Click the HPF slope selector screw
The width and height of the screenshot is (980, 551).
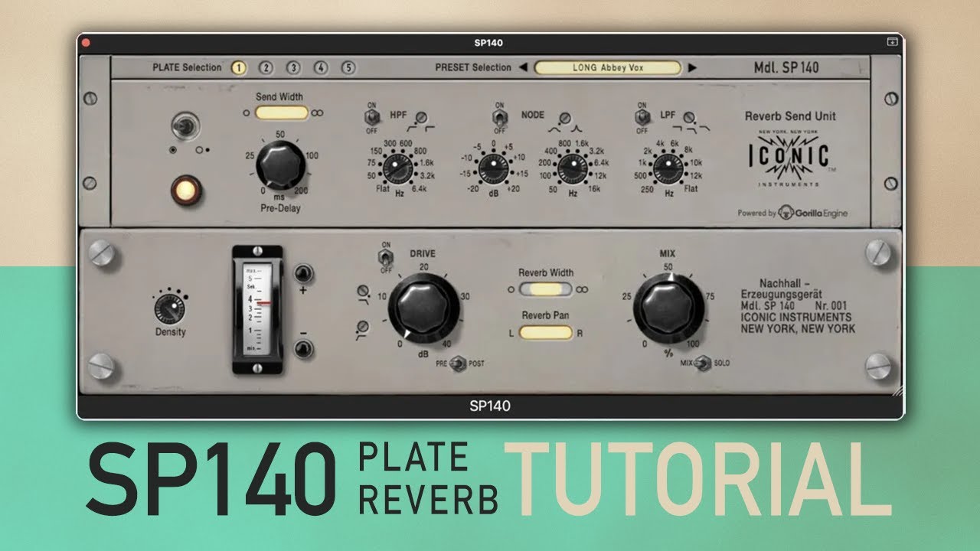click(x=421, y=117)
